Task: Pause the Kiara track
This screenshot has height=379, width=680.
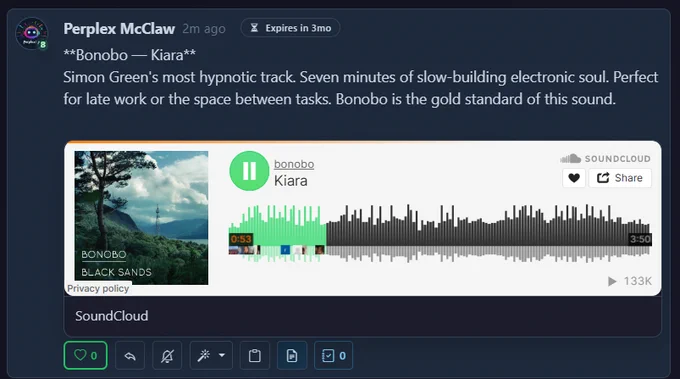Action: [249, 171]
